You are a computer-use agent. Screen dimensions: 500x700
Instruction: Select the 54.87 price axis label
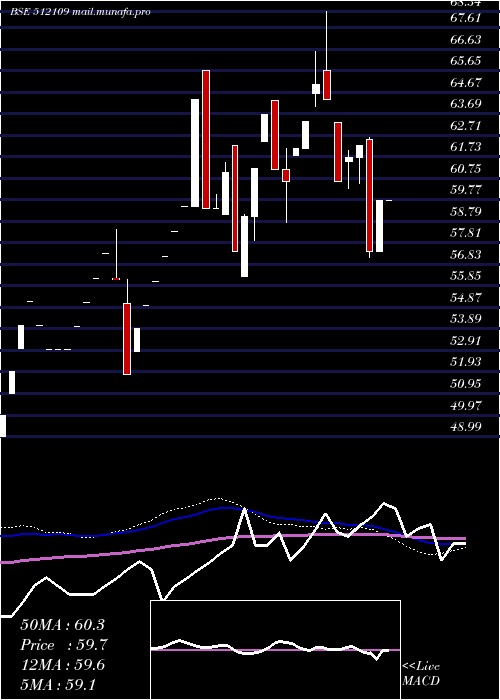tap(466, 298)
